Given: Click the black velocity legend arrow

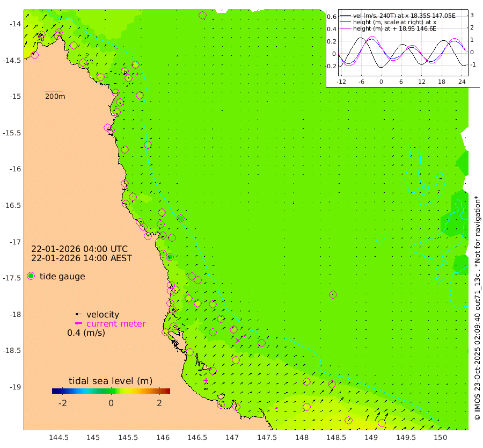Looking at the screenshot, I should (x=78, y=314).
